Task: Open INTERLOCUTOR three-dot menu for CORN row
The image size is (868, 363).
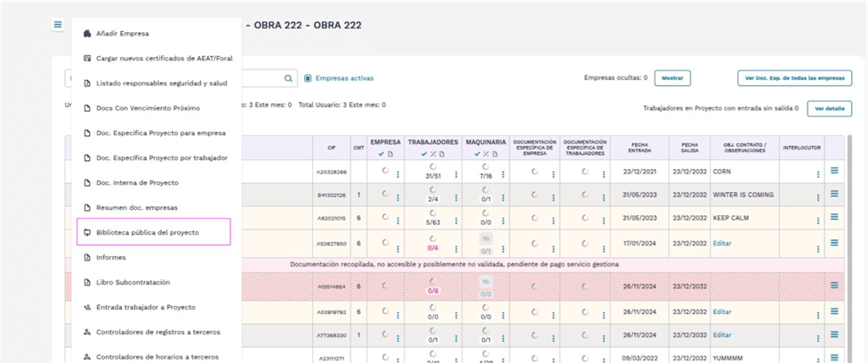Action: [x=818, y=174]
